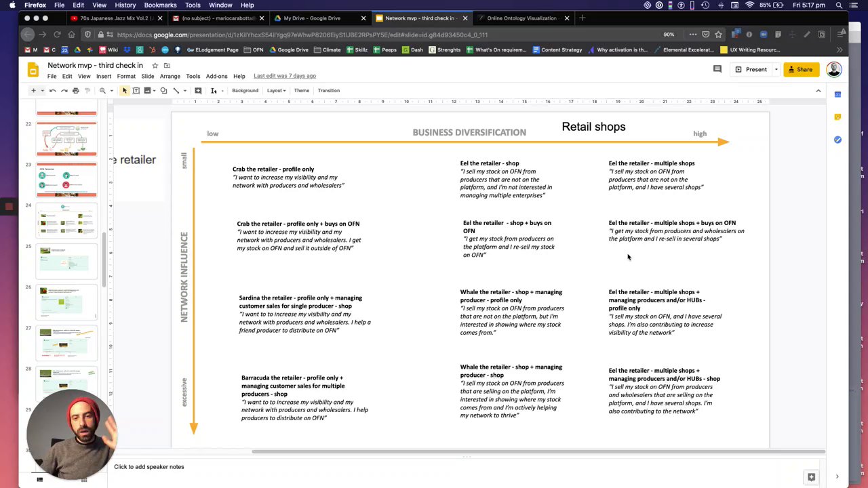
Task: Open a new Firefox tab
Action: pos(582,18)
